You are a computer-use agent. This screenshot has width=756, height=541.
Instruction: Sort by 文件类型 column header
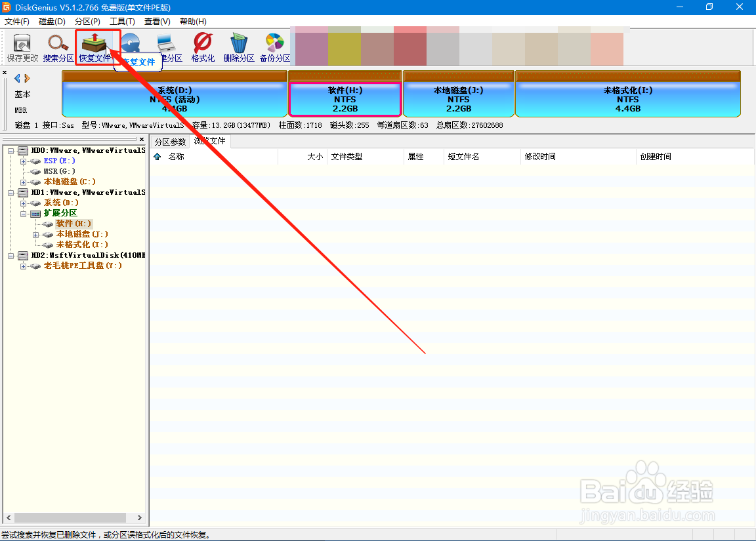click(366, 157)
